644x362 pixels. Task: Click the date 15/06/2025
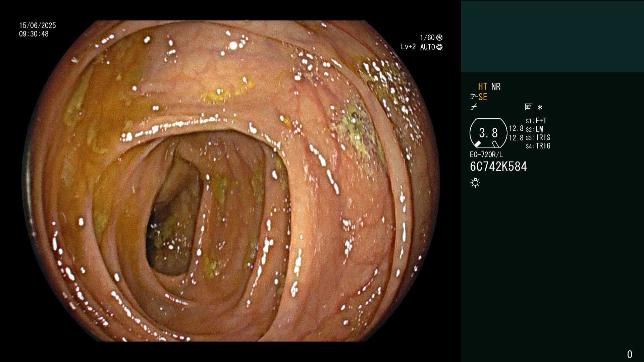click(38, 25)
